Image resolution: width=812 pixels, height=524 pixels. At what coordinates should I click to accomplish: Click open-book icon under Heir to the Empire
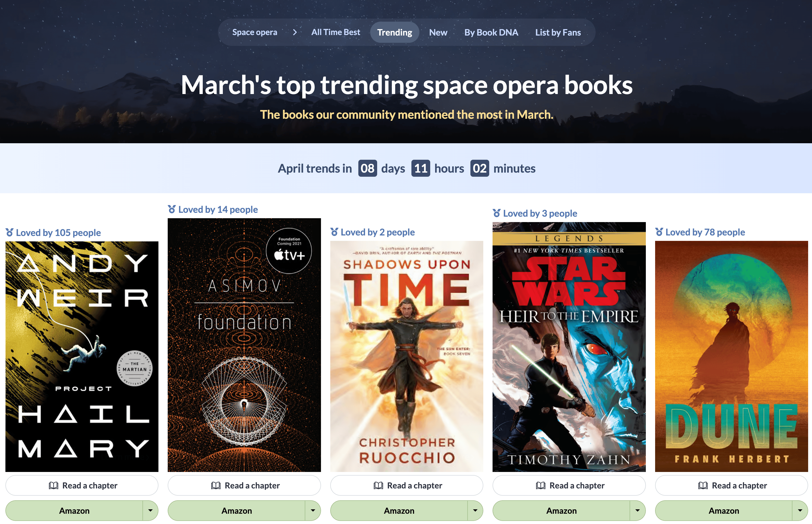[x=540, y=486]
